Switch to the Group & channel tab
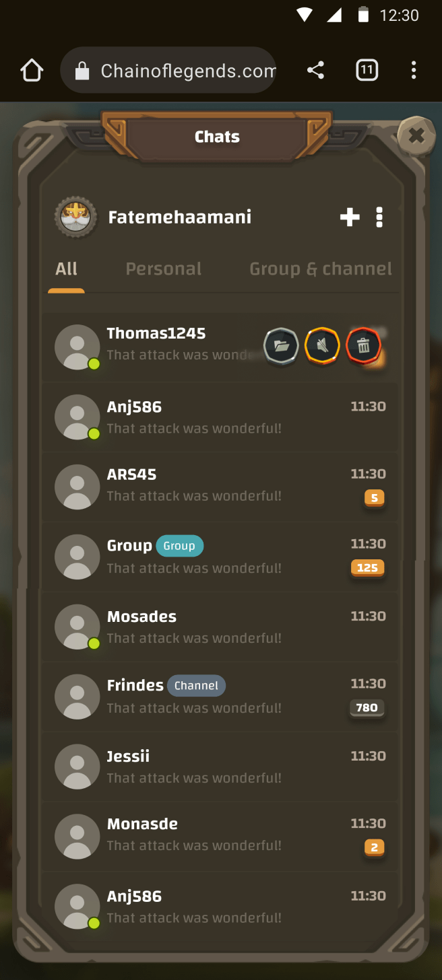 click(321, 269)
